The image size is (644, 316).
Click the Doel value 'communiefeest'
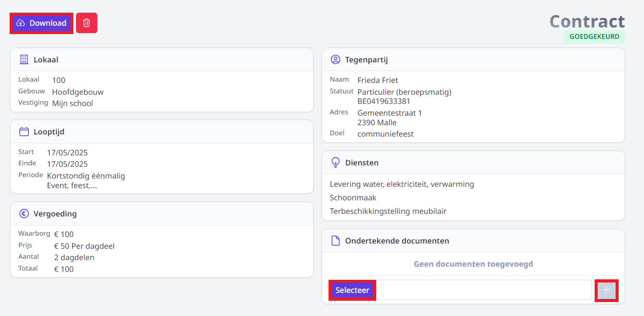[x=386, y=134]
